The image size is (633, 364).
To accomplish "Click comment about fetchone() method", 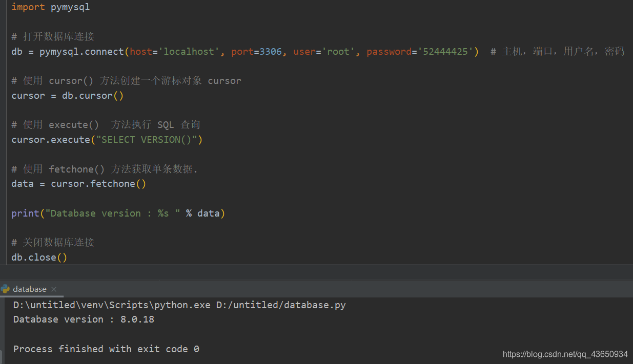I will pos(105,169).
